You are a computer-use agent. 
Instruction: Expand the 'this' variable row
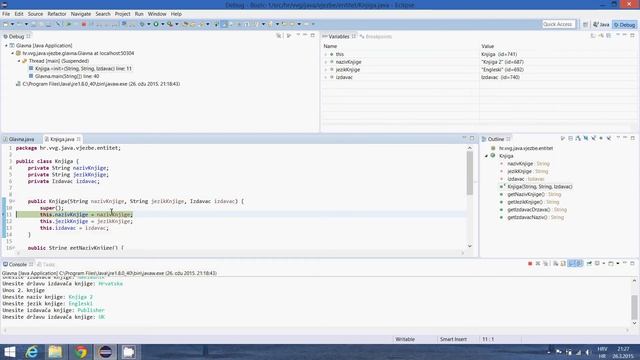click(326, 54)
